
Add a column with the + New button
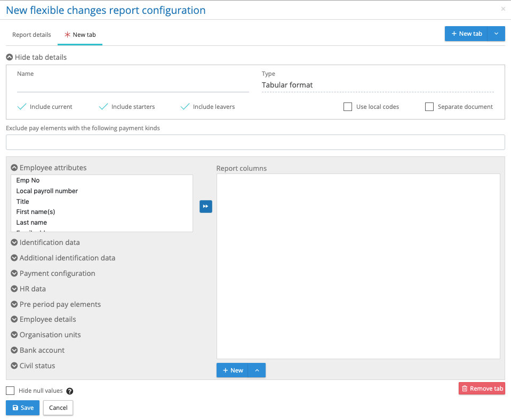coord(233,370)
